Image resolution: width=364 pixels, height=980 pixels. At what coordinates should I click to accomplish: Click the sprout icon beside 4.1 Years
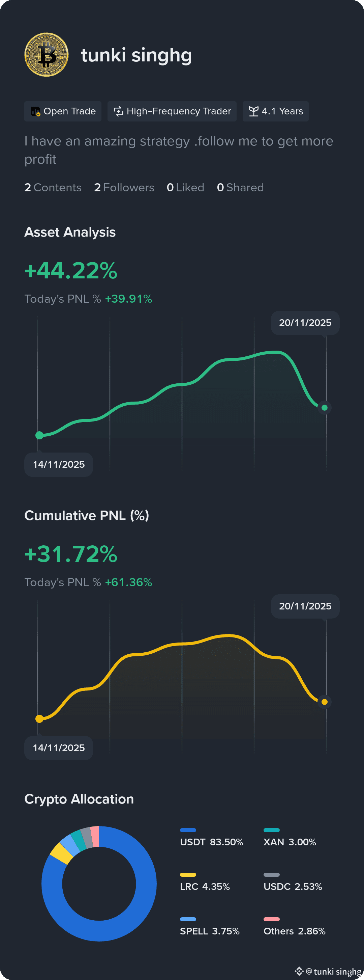click(253, 111)
